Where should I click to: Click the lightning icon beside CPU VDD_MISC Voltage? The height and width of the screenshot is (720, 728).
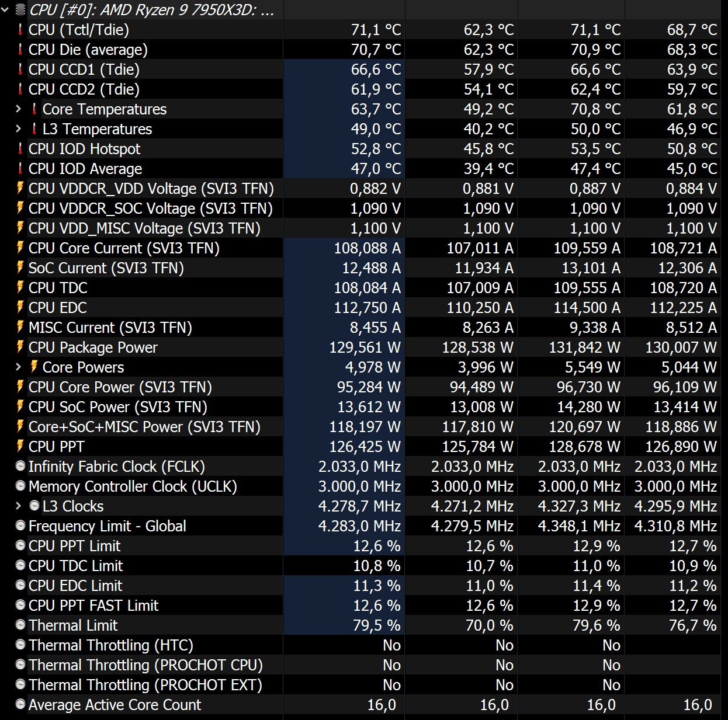coord(20,227)
